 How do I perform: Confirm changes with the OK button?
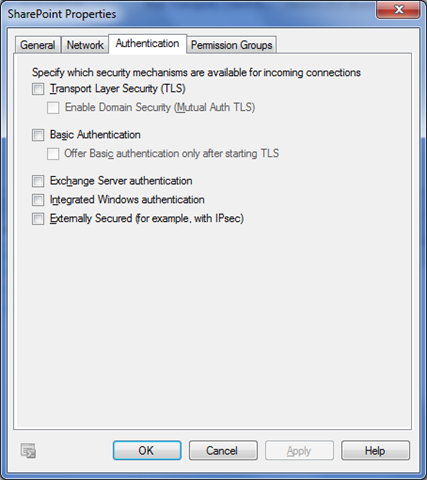(x=147, y=451)
